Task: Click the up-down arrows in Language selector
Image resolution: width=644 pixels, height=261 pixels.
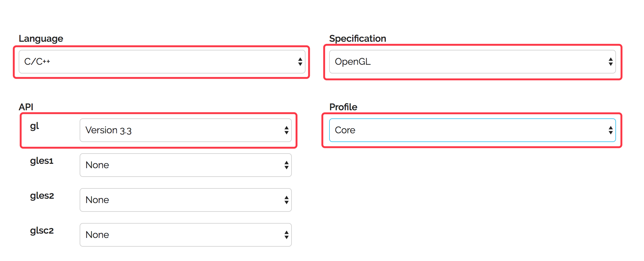Action: click(300, 62)
